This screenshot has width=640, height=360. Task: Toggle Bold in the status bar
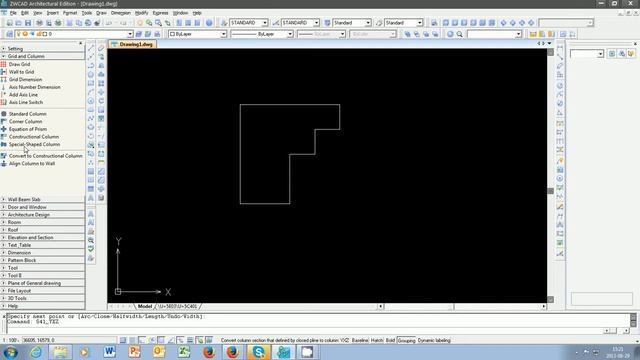pos(390,340)
